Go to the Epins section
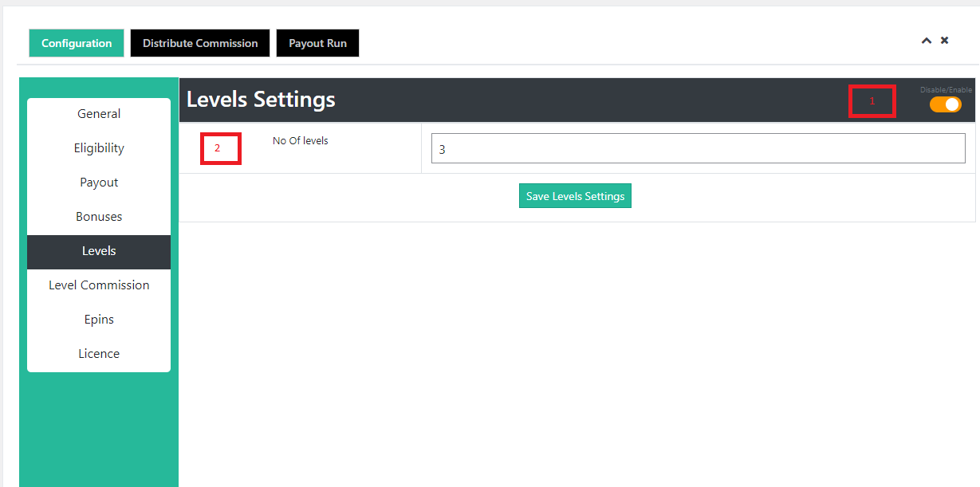The image size is (980, 487). 99,320
